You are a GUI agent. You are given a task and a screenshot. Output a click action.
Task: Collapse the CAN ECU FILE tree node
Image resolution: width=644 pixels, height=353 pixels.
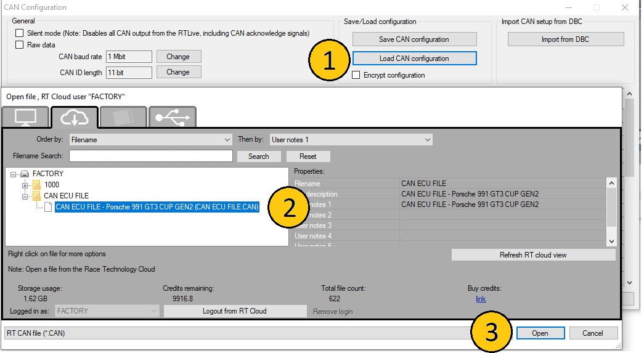tap(25, 196)
